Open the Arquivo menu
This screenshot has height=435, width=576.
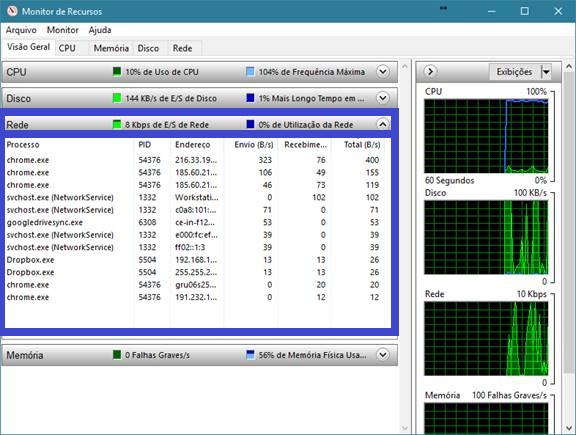click(x=21, y=30)
